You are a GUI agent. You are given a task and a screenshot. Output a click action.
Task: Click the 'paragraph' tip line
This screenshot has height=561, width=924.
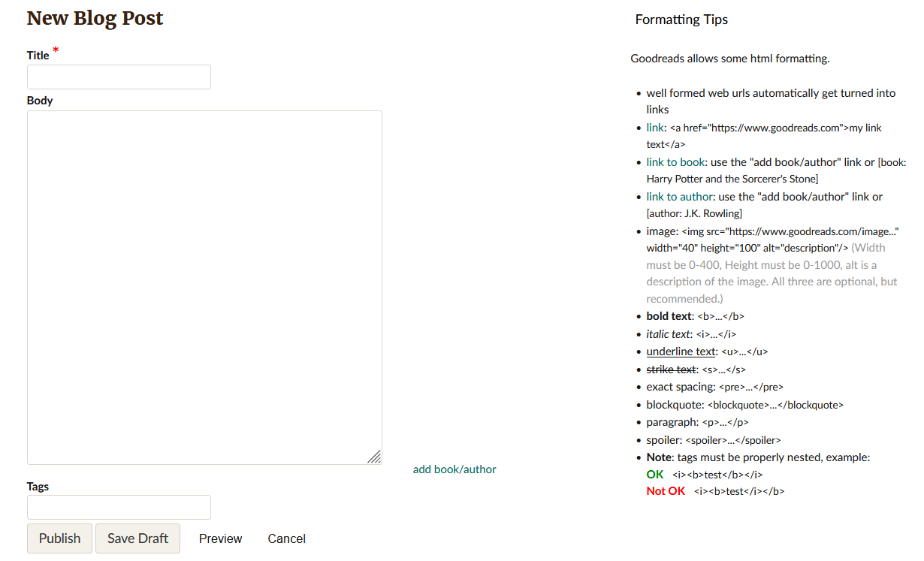click(x=697, y=422)
